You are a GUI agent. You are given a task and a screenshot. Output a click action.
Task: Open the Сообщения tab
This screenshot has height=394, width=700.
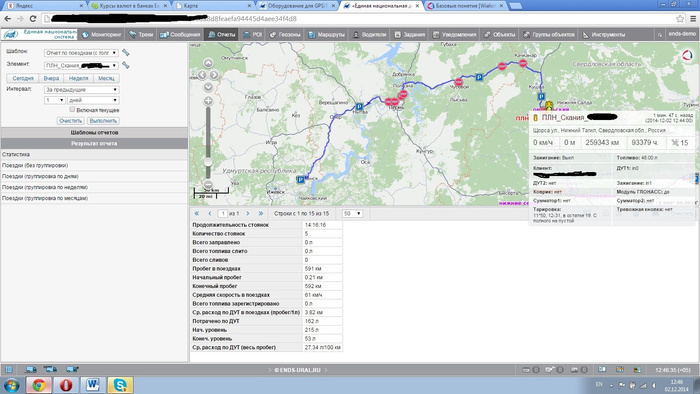pos(180,34)
